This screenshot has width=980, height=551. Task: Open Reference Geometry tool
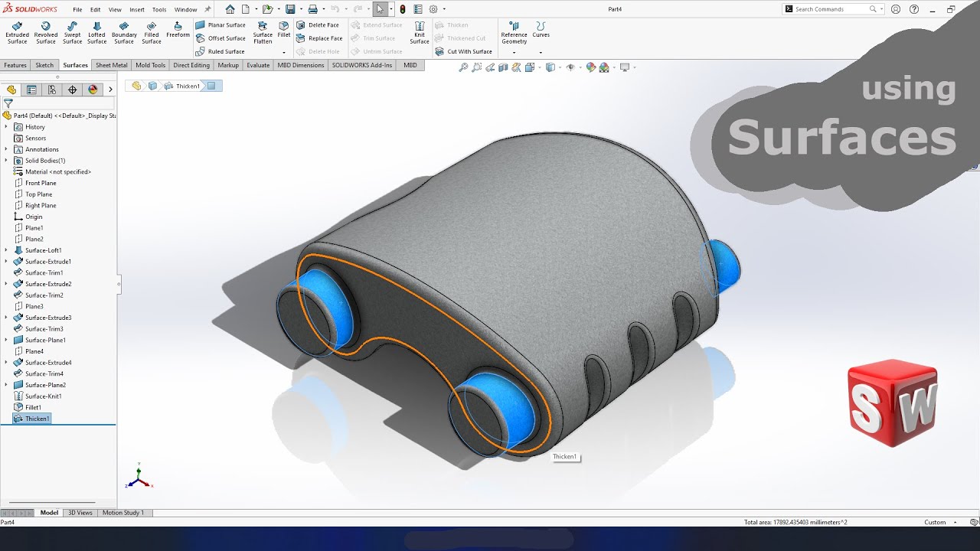click(514, 33)
